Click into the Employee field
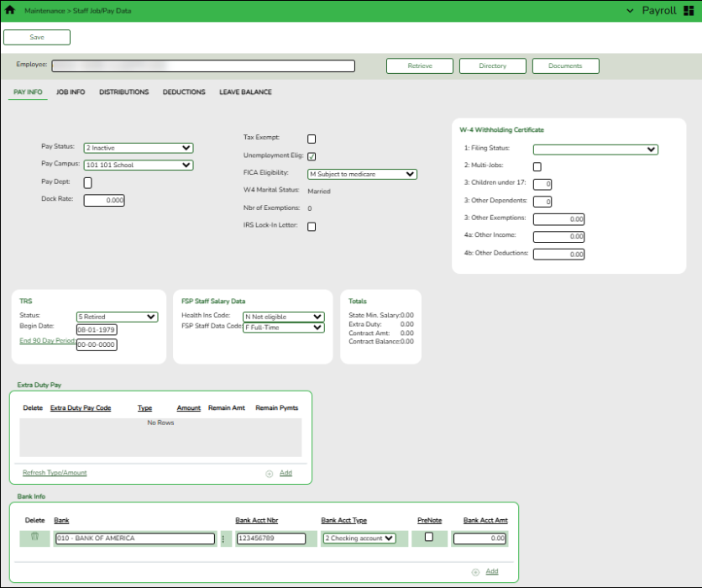The width and height of the screenshot is (702, 588). click(x=203, y=66)
